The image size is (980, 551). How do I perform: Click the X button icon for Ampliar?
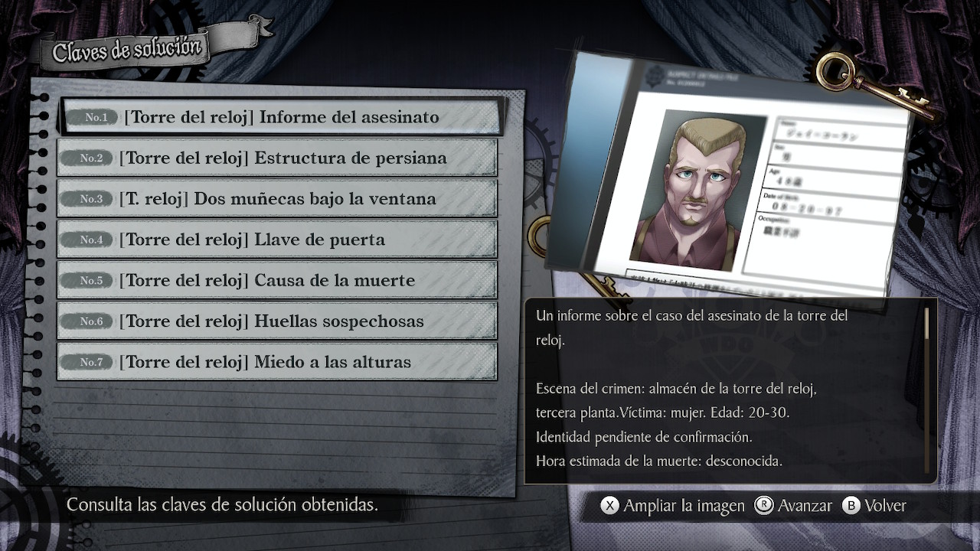click(609, 506)
